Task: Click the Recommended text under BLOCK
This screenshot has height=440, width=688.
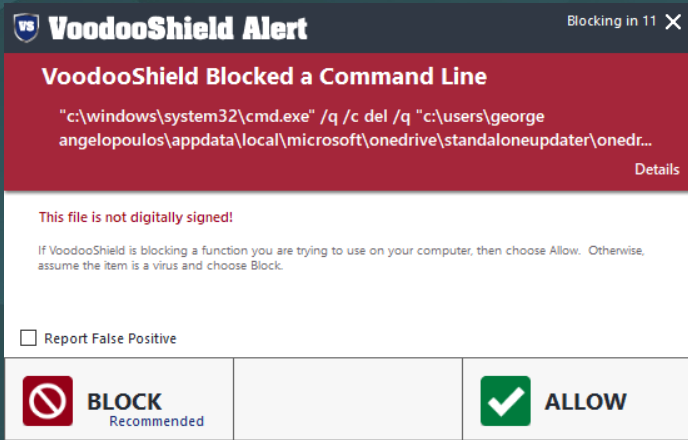Action: pyautogui.click(x=156, y=421)
